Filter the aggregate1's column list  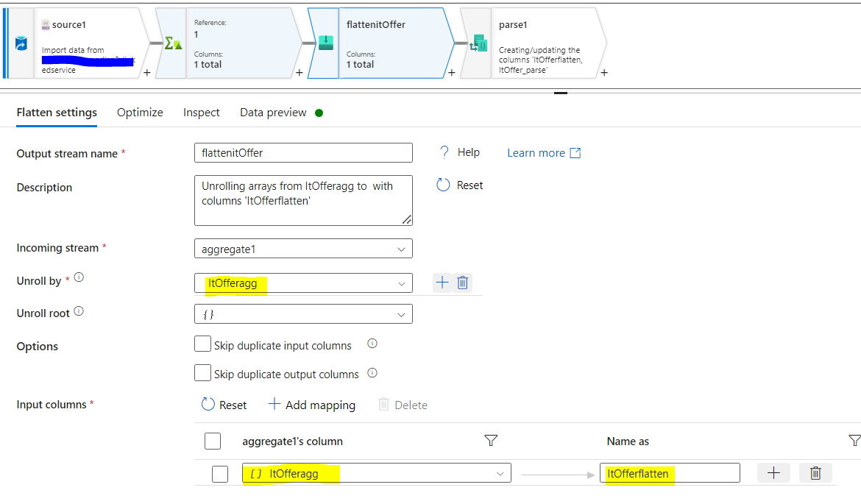(491, 441)
